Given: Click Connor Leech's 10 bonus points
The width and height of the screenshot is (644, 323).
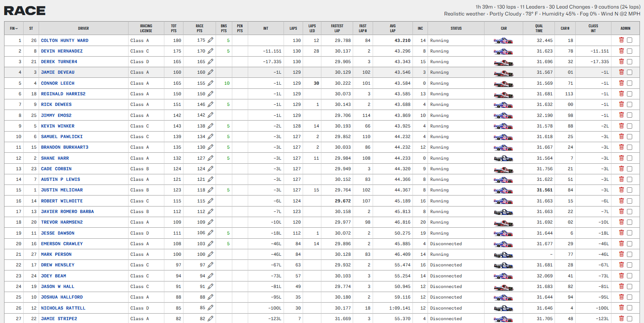Looking at the screenshot, I should click(x=227, y=83).
